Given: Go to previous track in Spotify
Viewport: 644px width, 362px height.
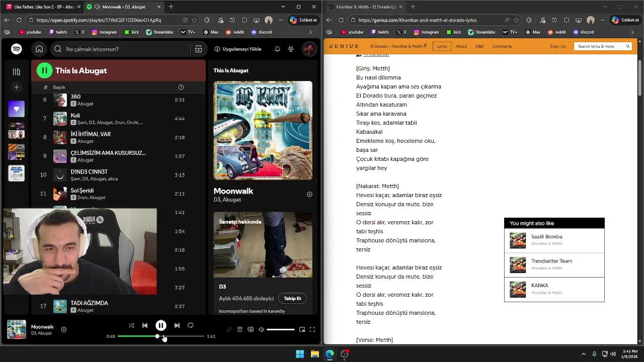Looking at the screenshot, I should [x=145, y=325].
